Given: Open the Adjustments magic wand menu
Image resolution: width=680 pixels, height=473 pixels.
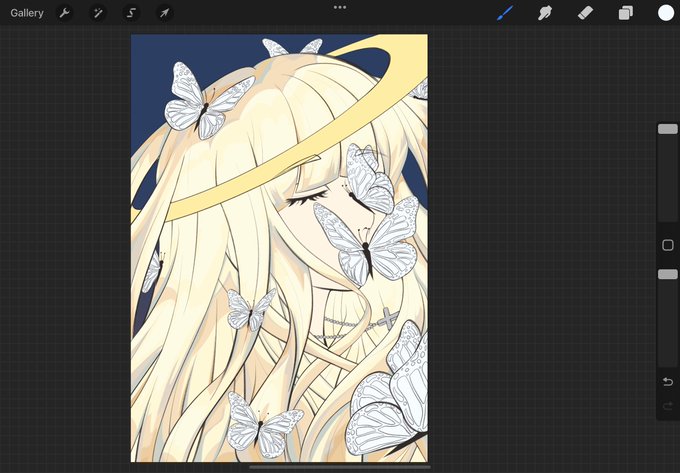Looking at the screenshot, I should tap(98, 13).
